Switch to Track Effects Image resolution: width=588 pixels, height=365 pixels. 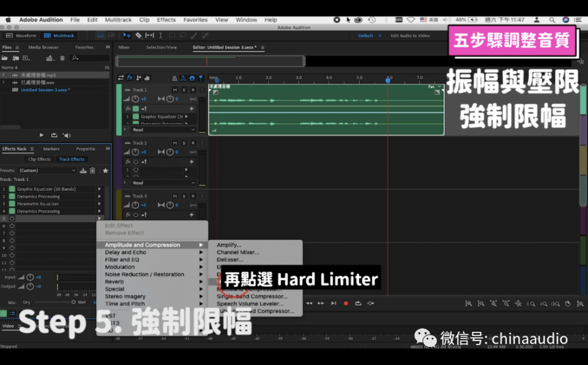pyautogui.click(x=72, y=159)
